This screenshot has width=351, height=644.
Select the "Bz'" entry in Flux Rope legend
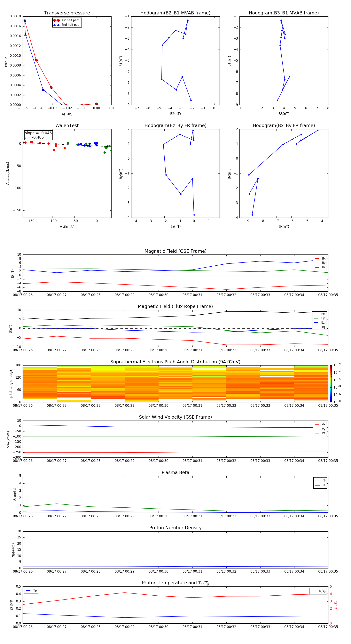tap(320, 323)
